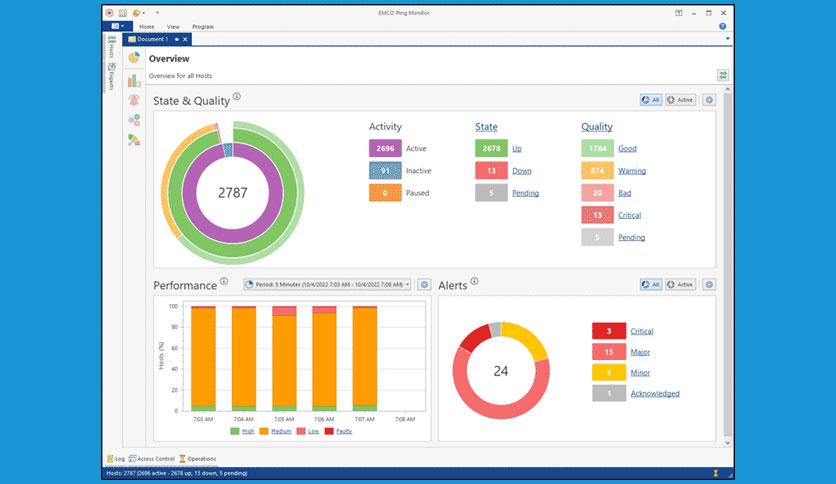Click the info icon beside Performance
The height and width of the screenshot is (484, 836).
[224, 281]
